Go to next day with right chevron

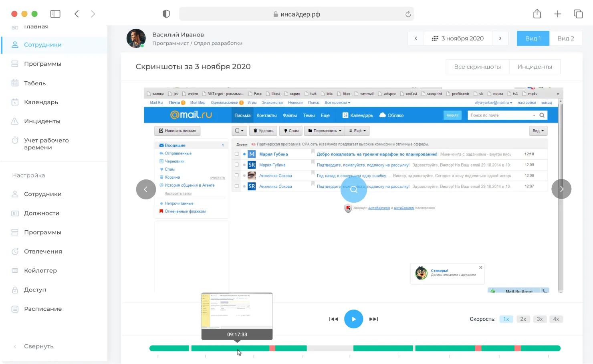coord(500,38)
